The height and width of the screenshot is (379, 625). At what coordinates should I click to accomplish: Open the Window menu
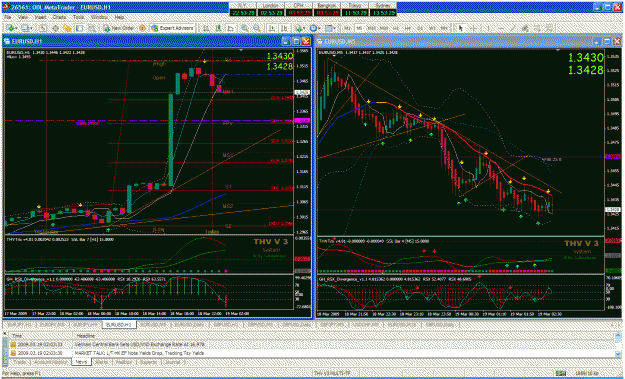99,18
